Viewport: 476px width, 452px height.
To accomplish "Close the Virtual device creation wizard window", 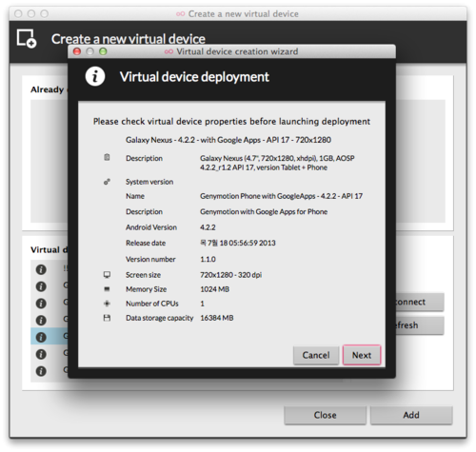I will coord(77,51).
